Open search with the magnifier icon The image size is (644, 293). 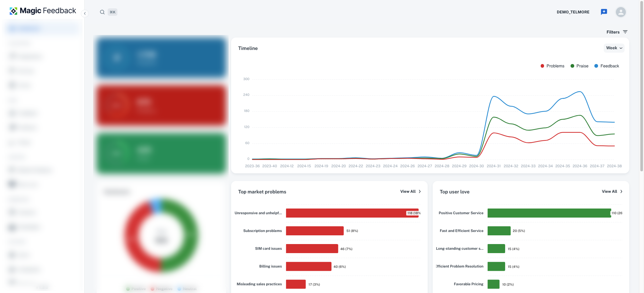point(102,12)
